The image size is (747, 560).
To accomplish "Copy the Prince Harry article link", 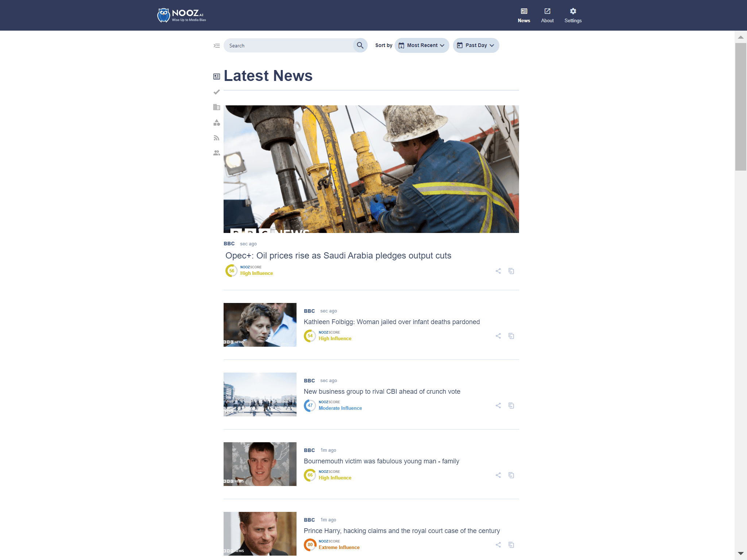I will [x=511, y=545].
